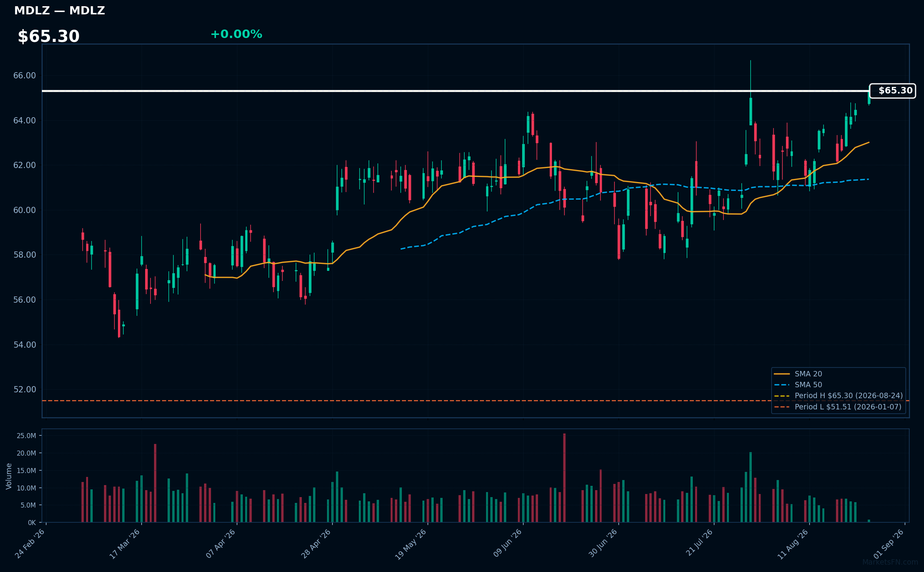Click the 24 Feb '26 date label

pyautogui.click(x=30, y=543)
